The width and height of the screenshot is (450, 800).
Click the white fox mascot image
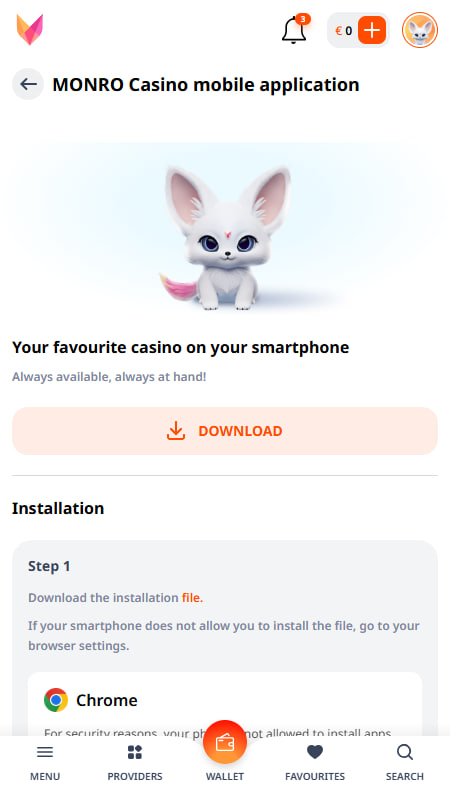point(225,237)
